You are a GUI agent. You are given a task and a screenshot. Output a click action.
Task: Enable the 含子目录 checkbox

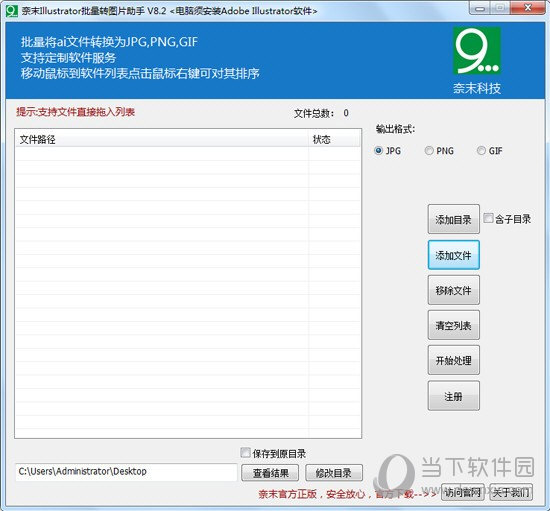coord(488,218)
